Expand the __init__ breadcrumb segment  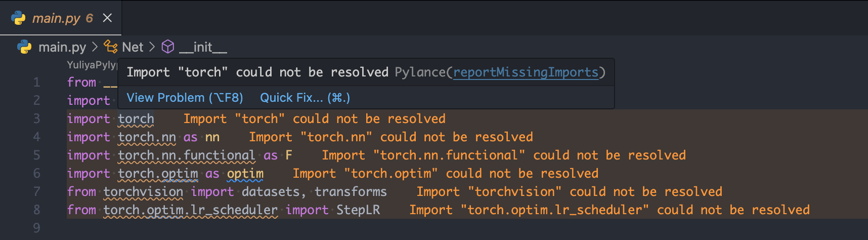coord(203,47)
